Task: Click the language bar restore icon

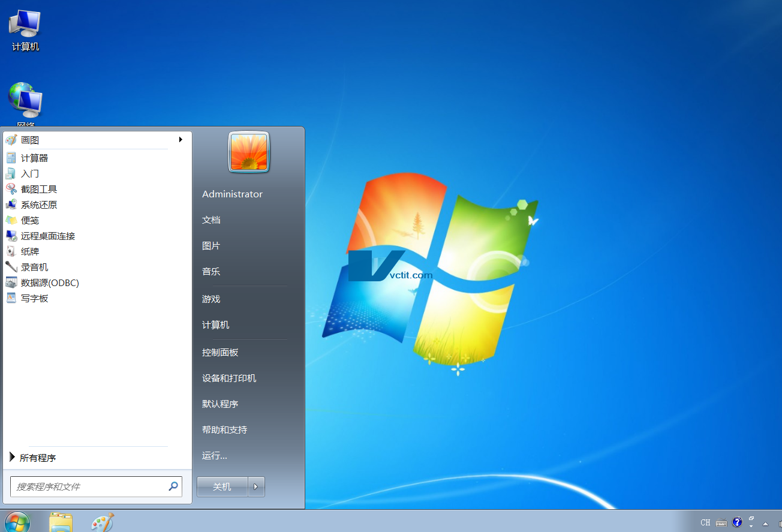Action: click(751, 518)
